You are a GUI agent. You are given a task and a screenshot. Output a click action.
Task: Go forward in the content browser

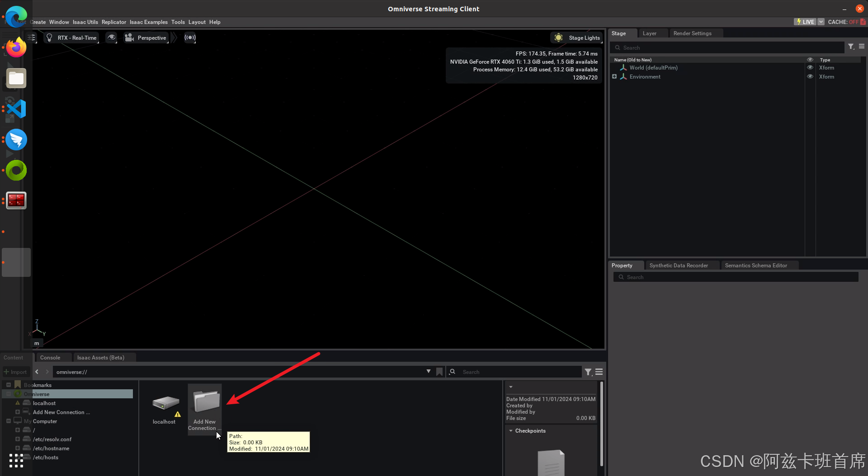coord(47,372)
